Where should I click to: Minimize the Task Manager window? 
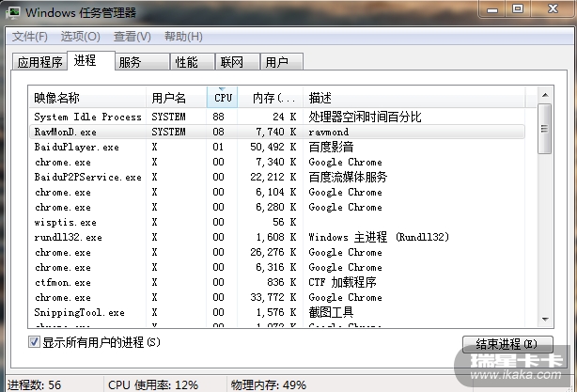pyautogui.click(x=492, y=8)
